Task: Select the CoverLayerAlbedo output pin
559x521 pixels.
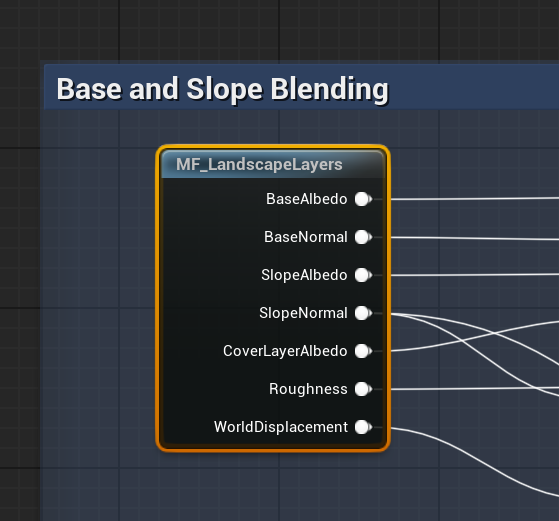Action: tap(363, 351)
